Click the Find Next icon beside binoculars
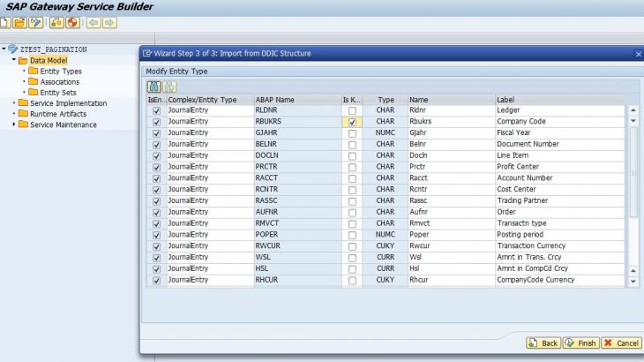The height and width of the screenshot is (362, 644). tap(169, 87)
